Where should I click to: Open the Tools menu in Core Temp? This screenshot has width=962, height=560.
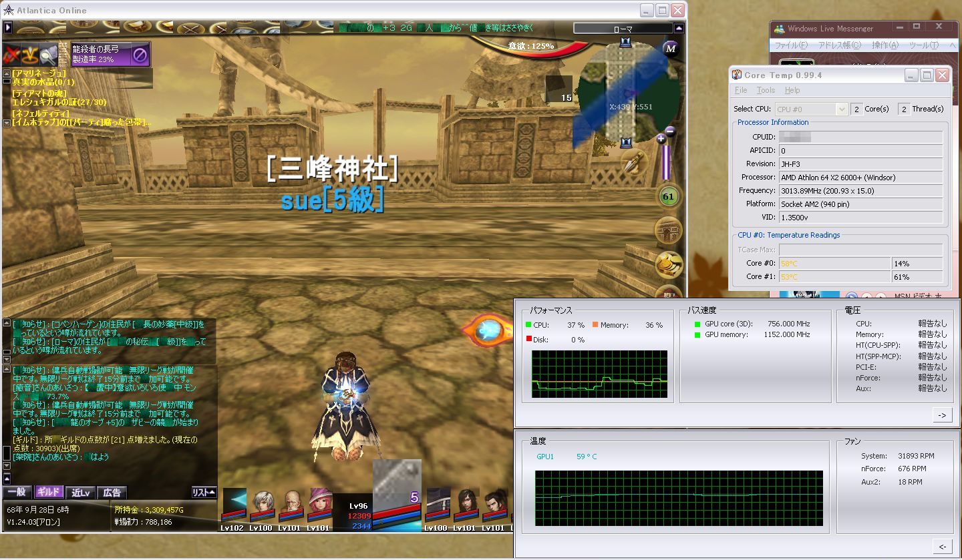766,90
